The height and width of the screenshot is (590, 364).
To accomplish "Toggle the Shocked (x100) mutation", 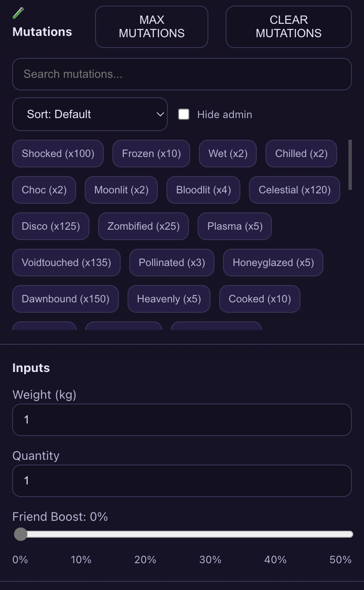I will [x=58, y=154].
